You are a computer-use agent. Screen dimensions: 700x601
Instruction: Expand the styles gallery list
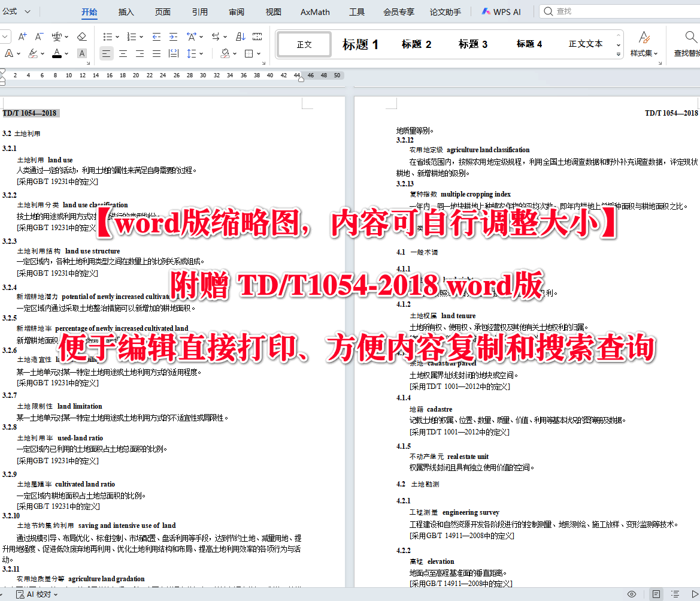tap(619, 54)
